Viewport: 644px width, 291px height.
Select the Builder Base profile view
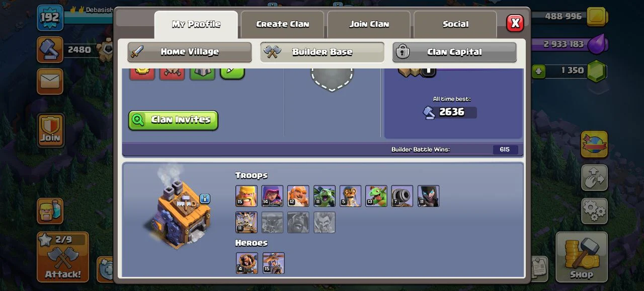[x=322, y=52]
